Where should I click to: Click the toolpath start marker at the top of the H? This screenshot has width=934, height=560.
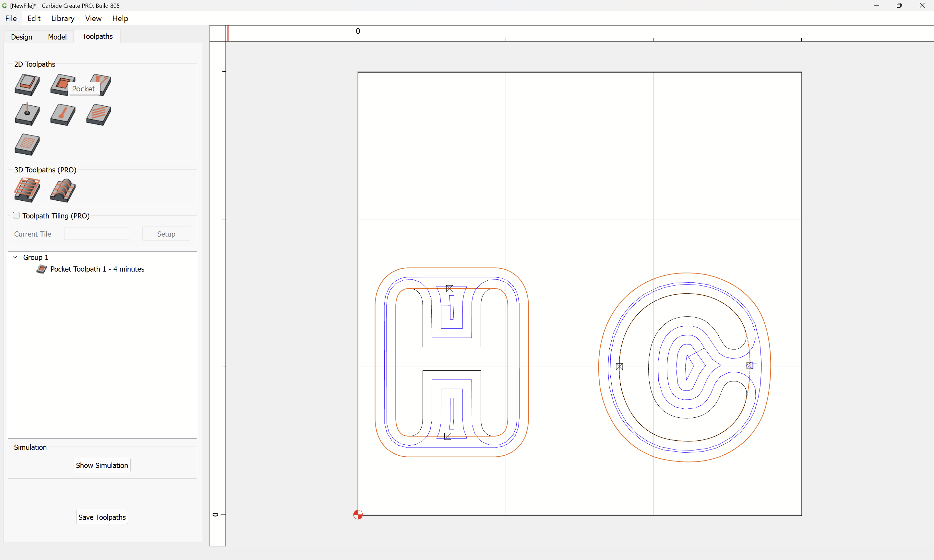tap(449, 289)
